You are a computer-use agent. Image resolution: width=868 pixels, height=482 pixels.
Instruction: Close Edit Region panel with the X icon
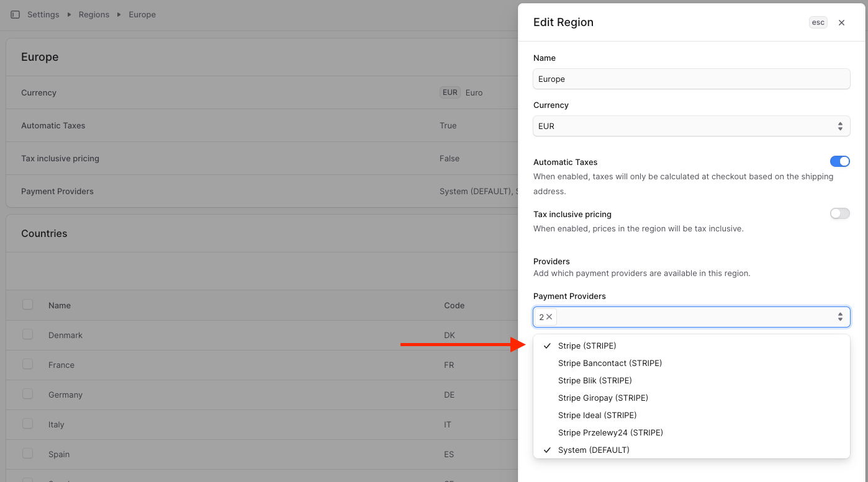click(841, 22)
